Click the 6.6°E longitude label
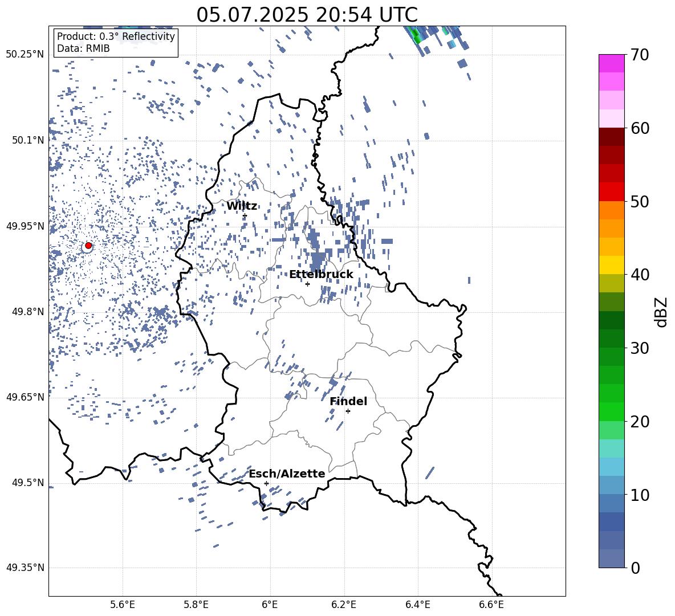The width and height of the screenshot is (675, 616). point(491,605)
